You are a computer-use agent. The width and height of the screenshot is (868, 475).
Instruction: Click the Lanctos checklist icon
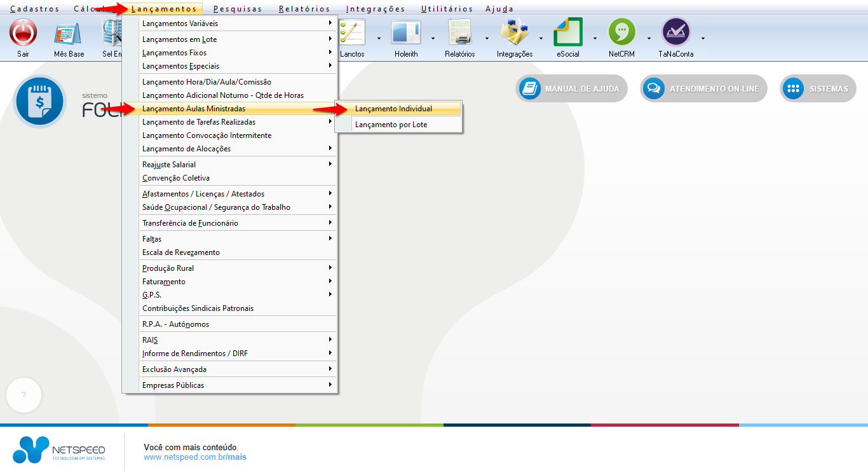point(351,33)
